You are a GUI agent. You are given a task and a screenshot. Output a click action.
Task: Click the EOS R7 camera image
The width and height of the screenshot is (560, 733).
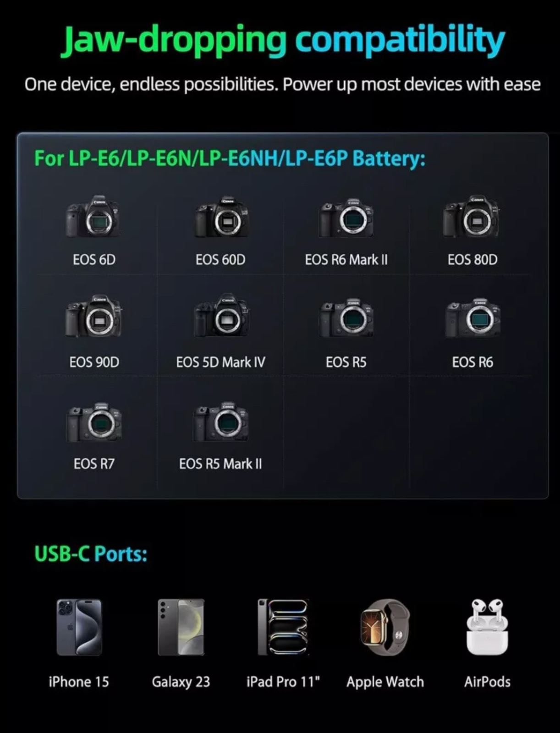(94, 422)
